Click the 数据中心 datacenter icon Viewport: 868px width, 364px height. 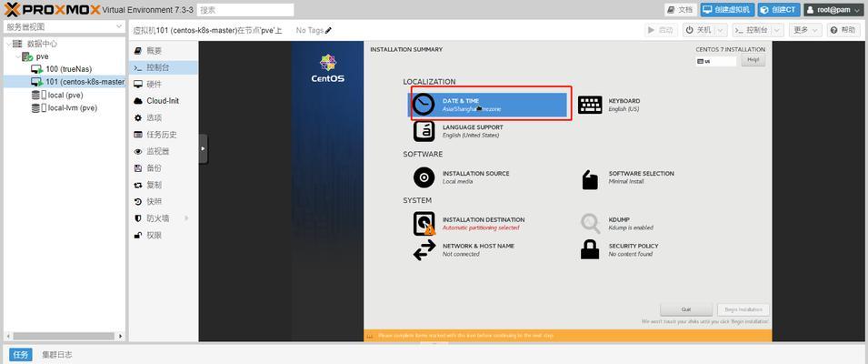[x=17, y=44]
